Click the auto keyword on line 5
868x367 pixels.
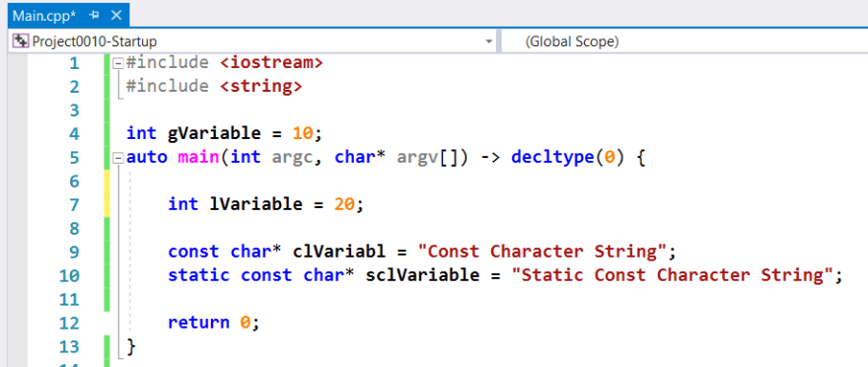click(147, 158)
